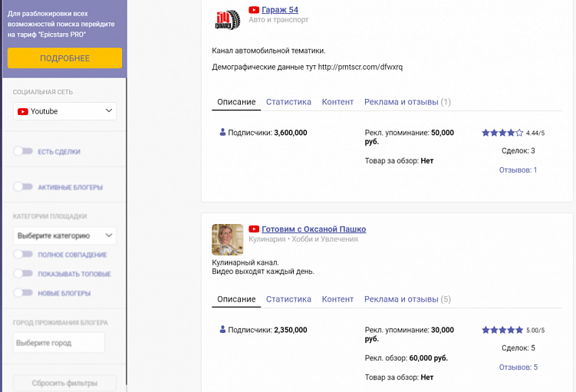Open Реклама и отзывы (5) tab
Viewport: 576px width, 392px height.
click(x=407, y=299)
